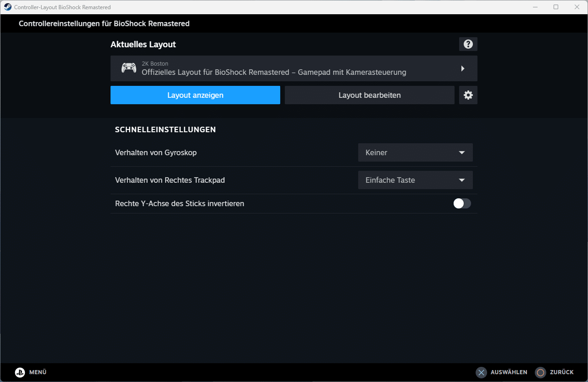
Task: Click the AUSWÄHLEN text in footer
Action: (509, 372)
